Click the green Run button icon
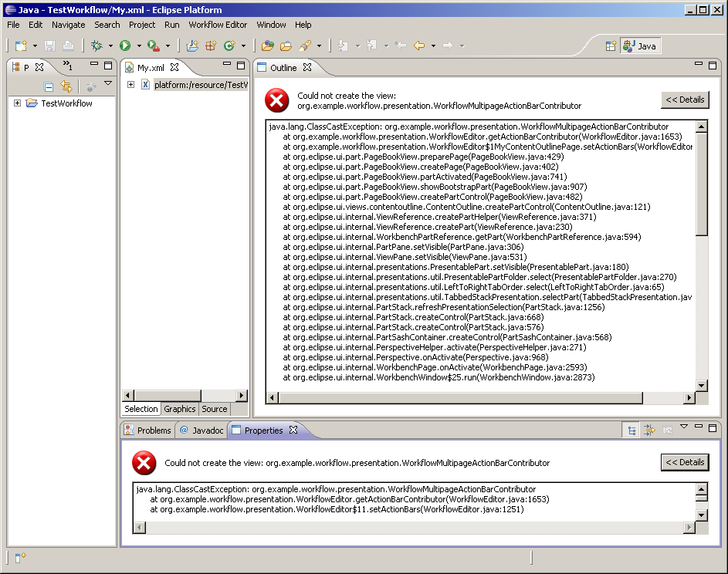The width and height of the screenshot is (728, 574). 125,46
